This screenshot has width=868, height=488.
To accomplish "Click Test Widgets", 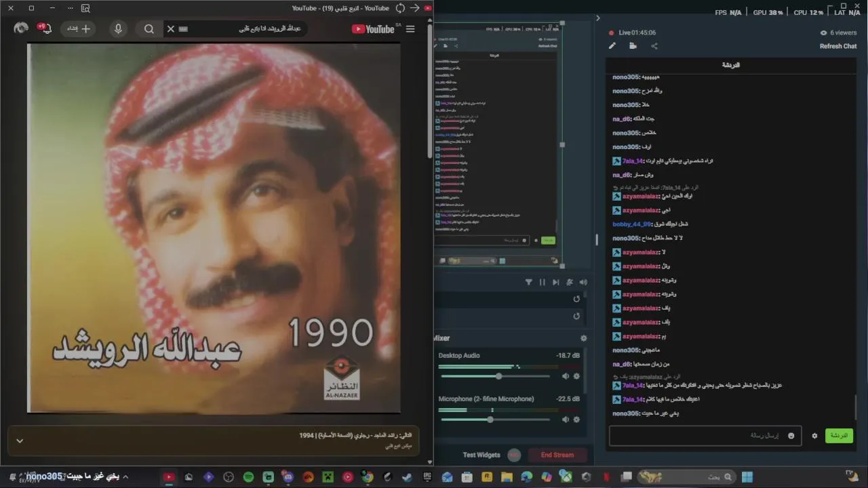I will [x=481, y=455].
